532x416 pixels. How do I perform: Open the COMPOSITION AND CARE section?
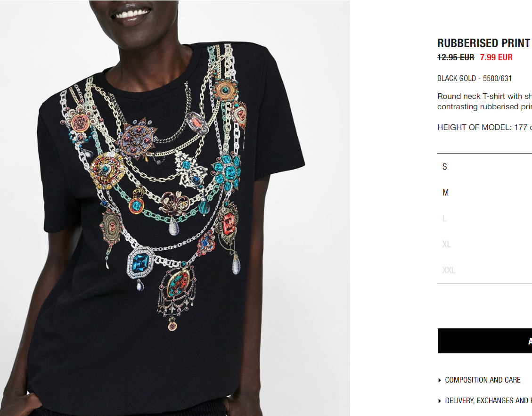tap(483, 380)
